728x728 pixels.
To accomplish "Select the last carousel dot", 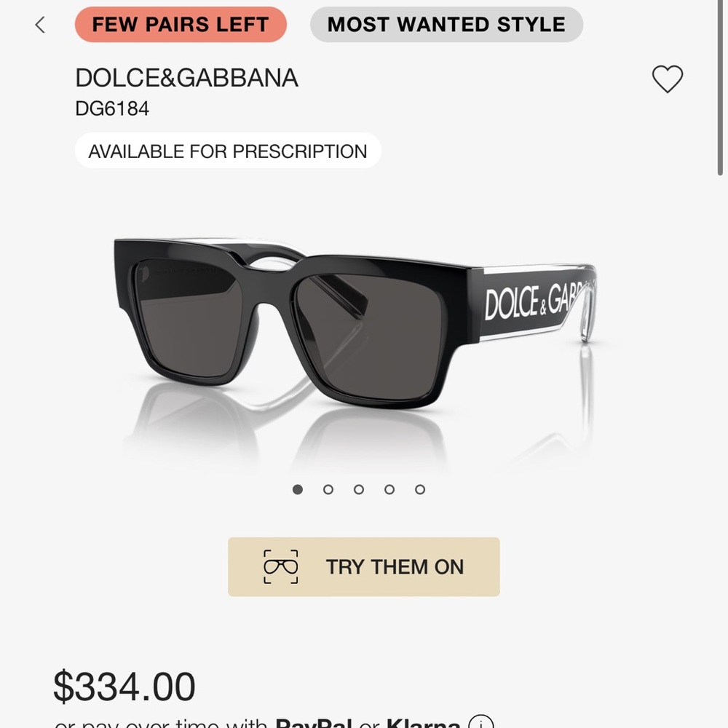I will tap(421, 489).
